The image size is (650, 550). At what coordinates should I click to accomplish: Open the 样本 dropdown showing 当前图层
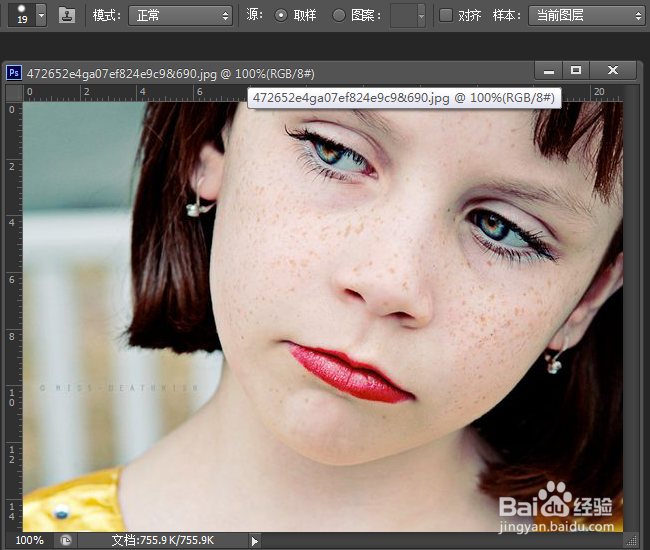click(586, 16)
